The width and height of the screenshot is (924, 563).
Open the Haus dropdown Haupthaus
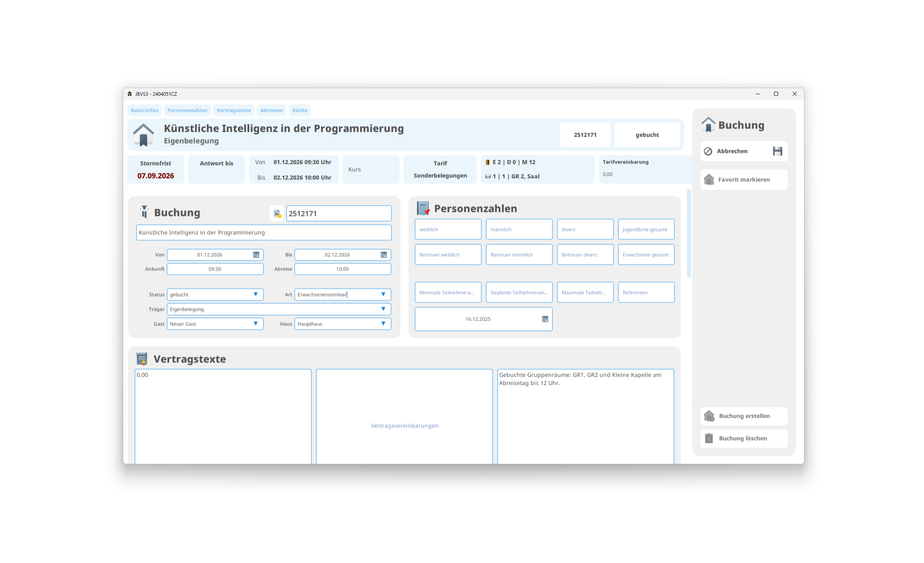383,324
